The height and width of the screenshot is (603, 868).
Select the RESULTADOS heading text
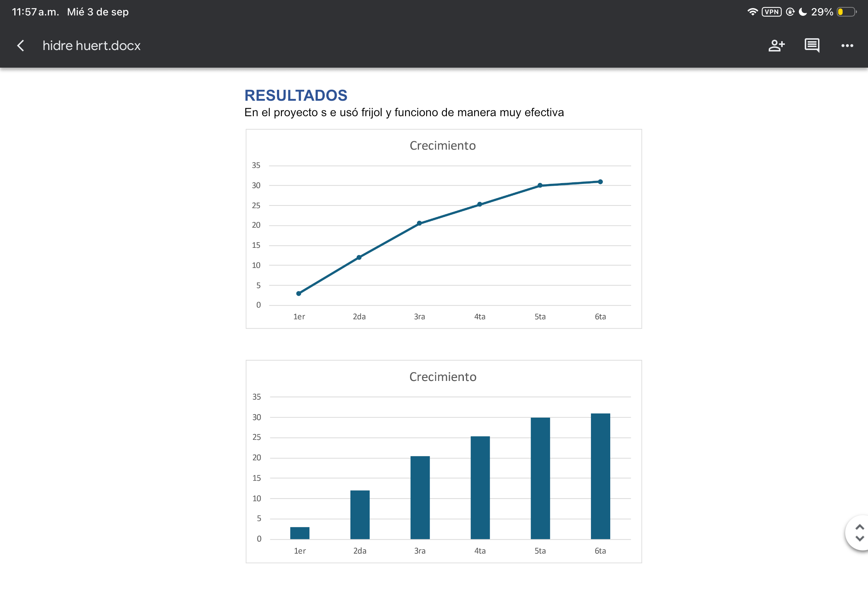pyautogui.click(x=295, y=96)
